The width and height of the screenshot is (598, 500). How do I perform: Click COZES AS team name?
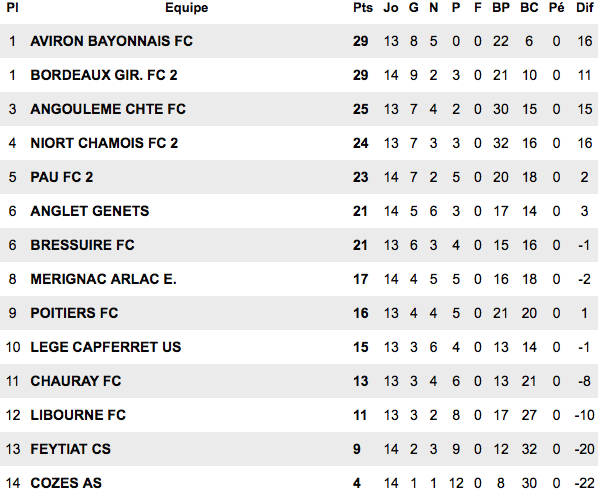click(66, 483)
